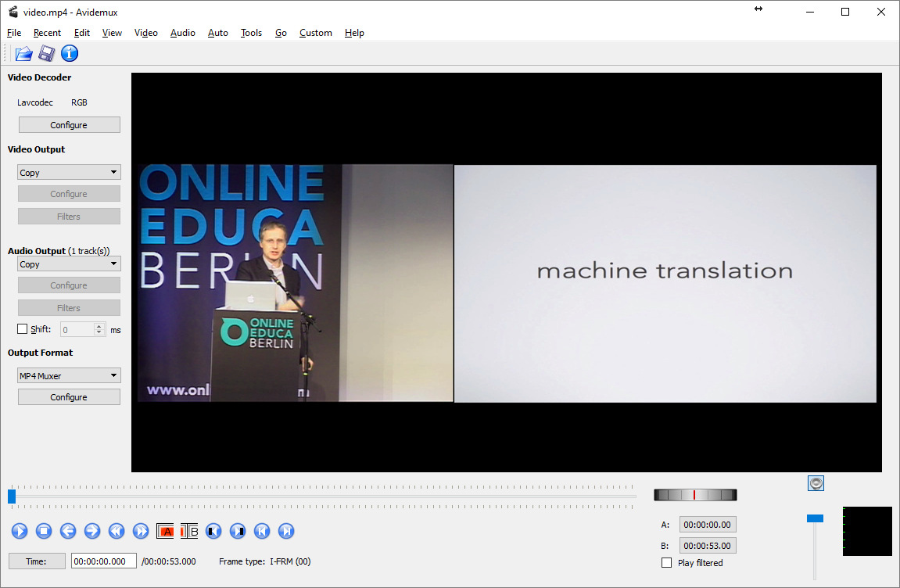Open the Custom menu
The image size is (900, 588).
pos(316,33)
